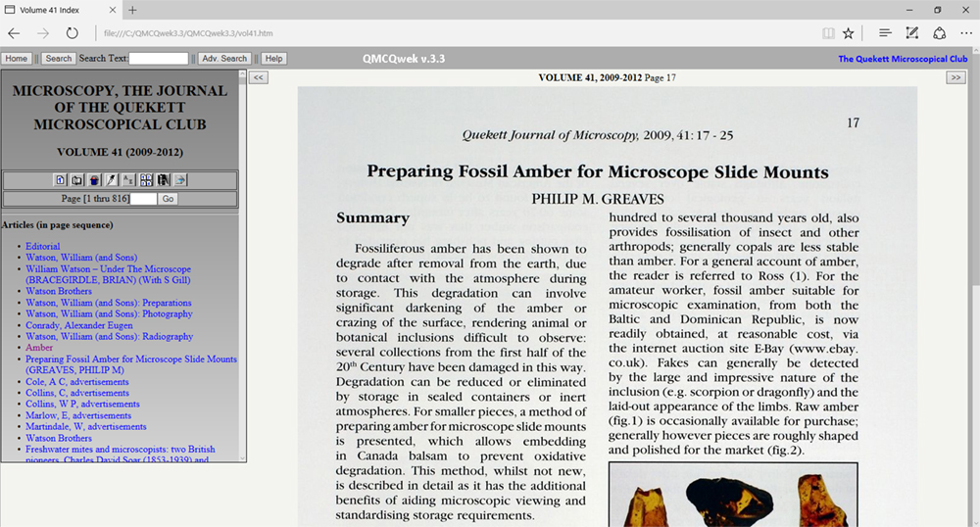
Task: Go to next page with >> button
Action: (x=956, y=77)
